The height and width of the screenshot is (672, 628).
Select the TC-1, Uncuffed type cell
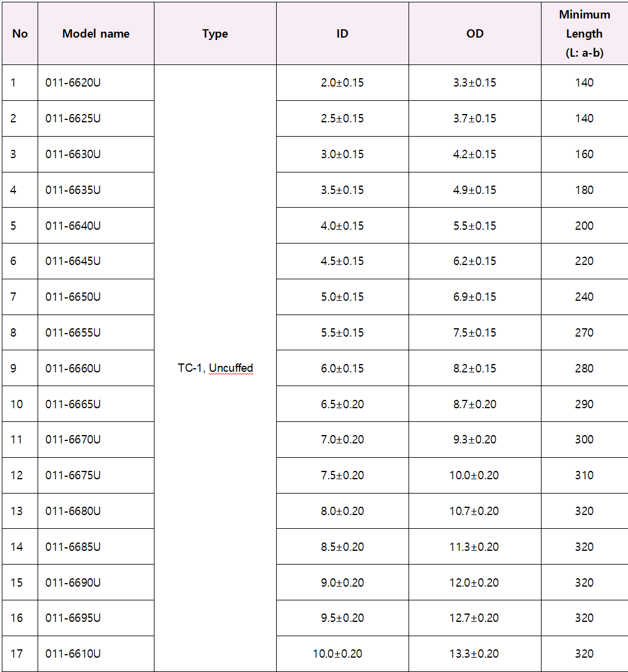pos(215,368)
